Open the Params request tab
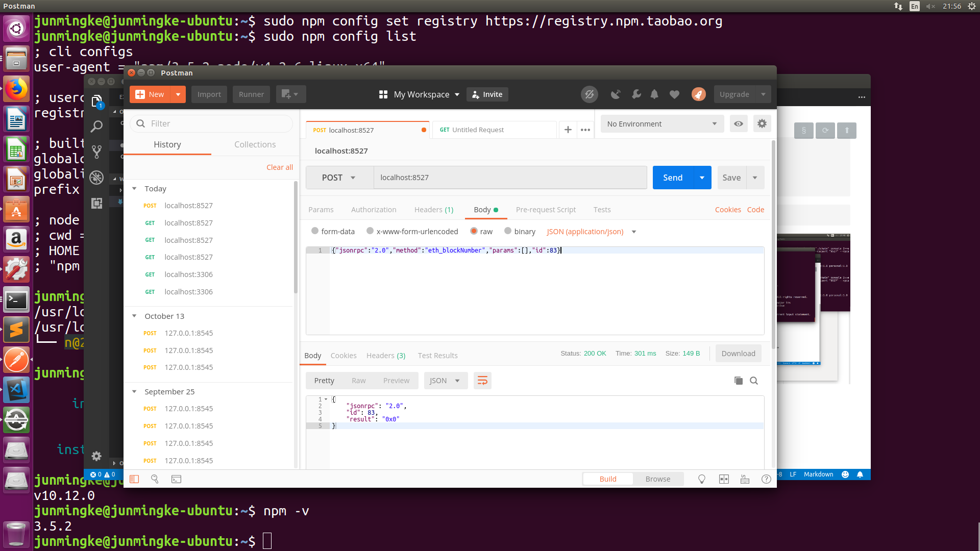980x551 pixels. [x=321, y=210]
